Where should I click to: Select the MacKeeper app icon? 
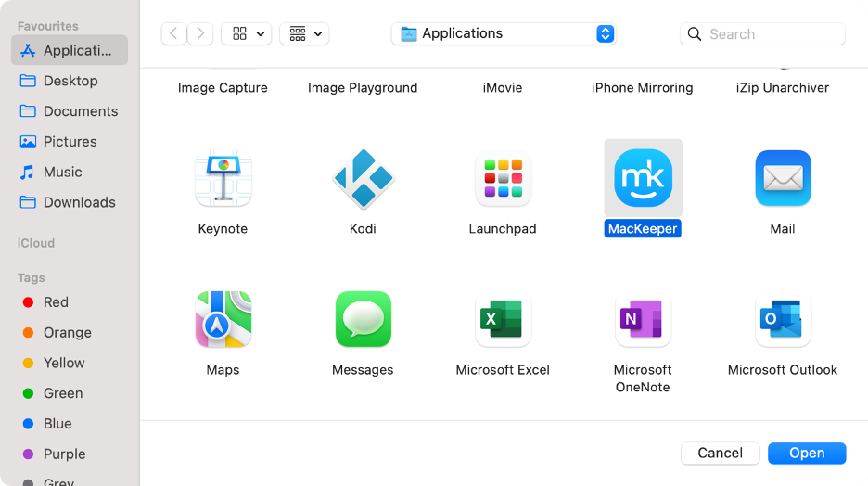point(644,178)
